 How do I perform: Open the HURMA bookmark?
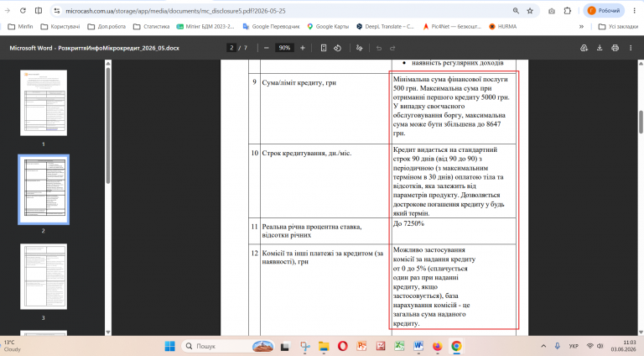[503, 26]
